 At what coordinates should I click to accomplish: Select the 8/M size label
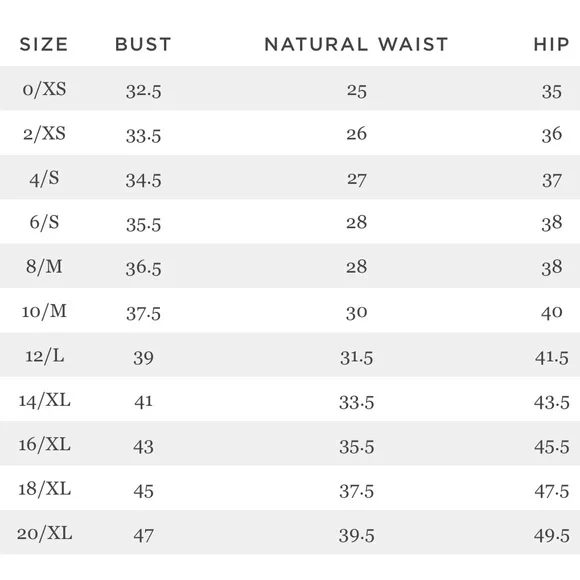(44, 267)
